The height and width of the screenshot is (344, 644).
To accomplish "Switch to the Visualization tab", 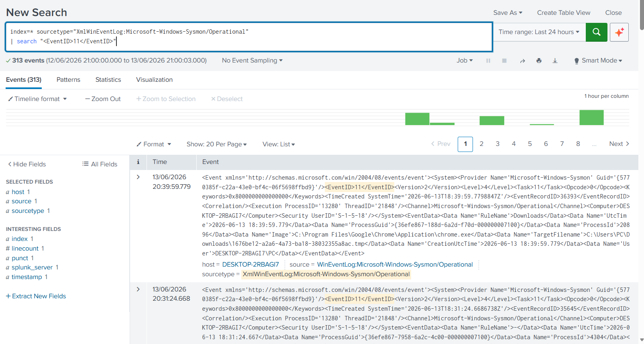I will click(154, 80).
